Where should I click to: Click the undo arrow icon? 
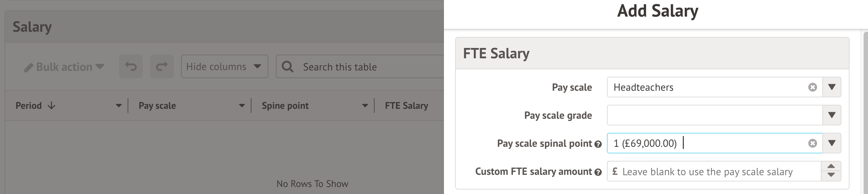(x=131, y=67)
